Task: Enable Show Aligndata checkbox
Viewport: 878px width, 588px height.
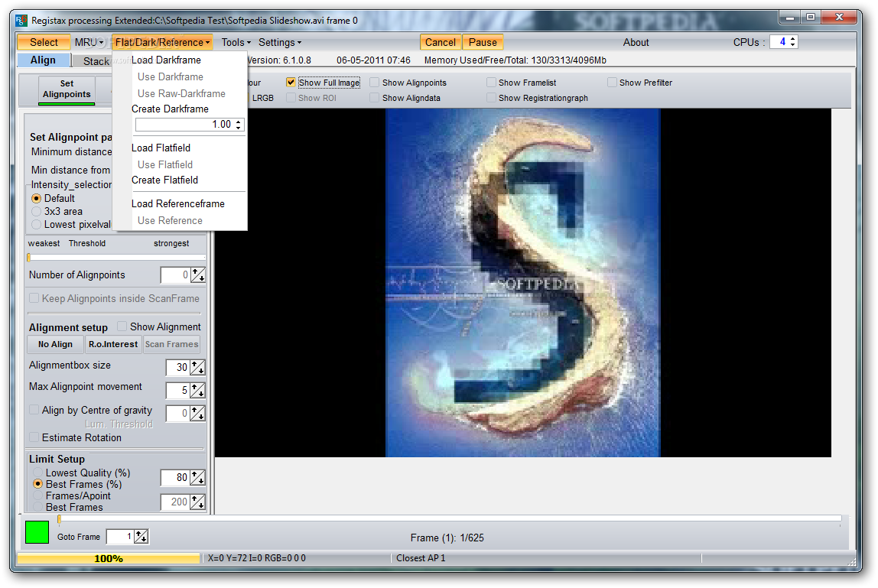Action: click(375, 97)
